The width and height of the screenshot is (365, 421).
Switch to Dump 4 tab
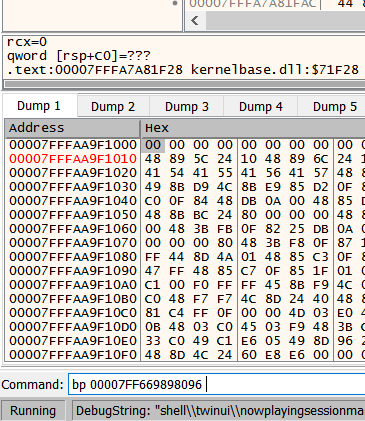tap(261, 107)
